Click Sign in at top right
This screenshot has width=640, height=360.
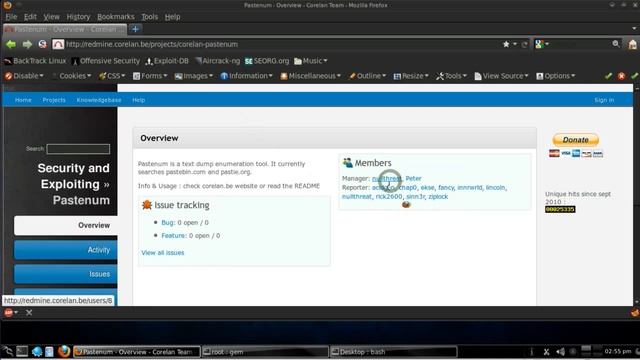(x=604, y=100)
